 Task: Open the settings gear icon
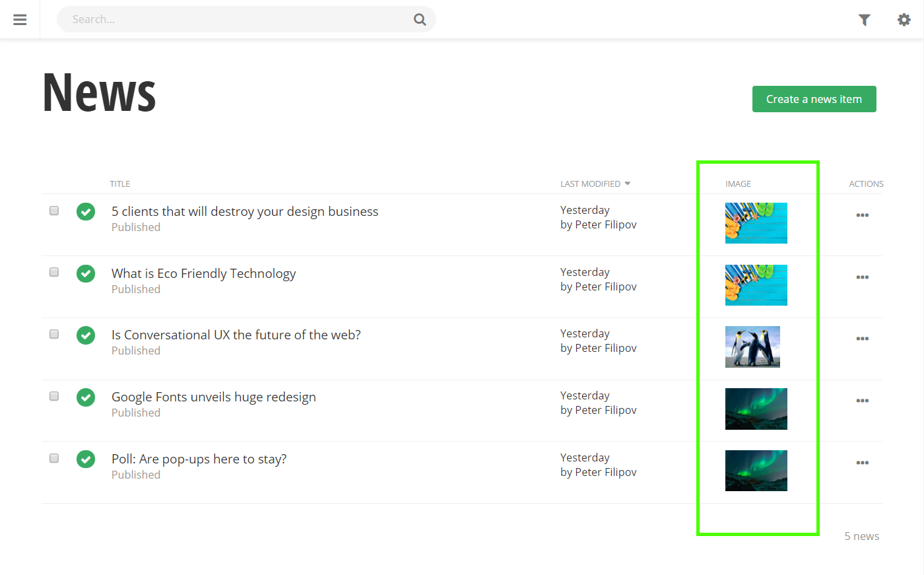(904, 20)
